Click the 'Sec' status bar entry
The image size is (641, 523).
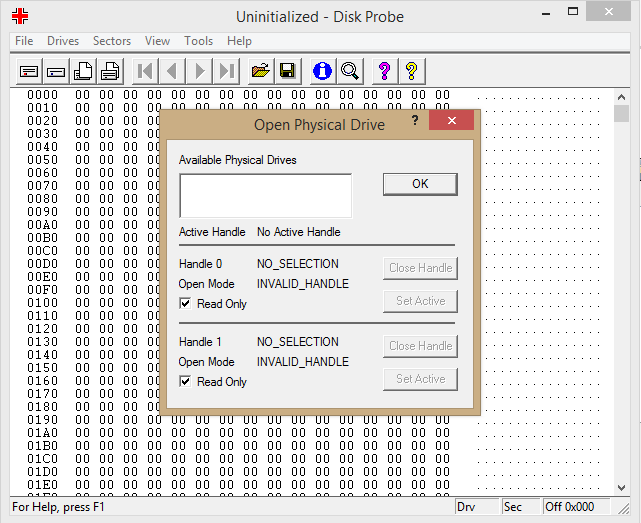[520, 507]
